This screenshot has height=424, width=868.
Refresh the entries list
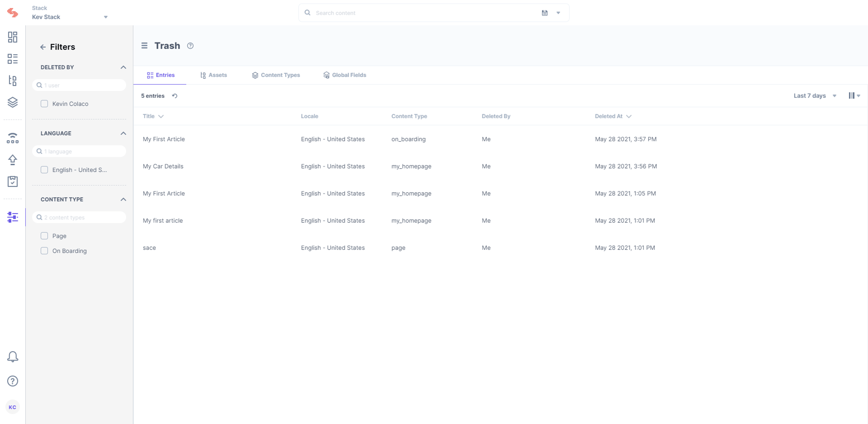175,96
